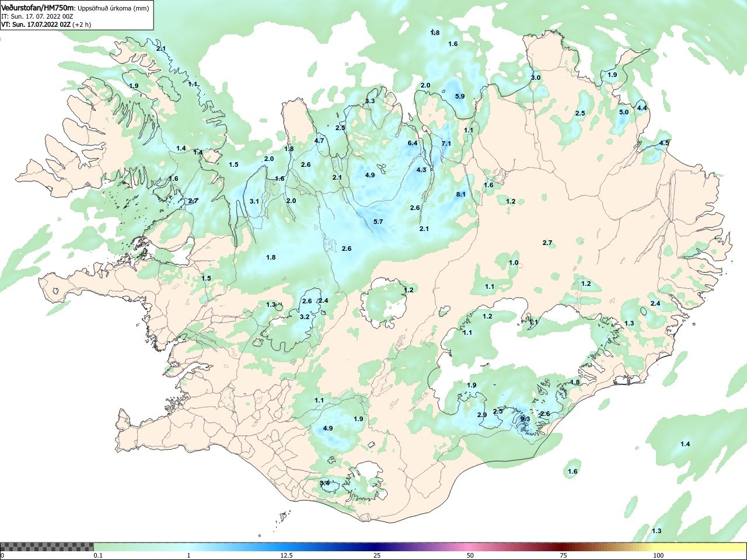Select the 'Uppsöfnuð úrkoma (mm)' label
747x560 pixels.
click(x=114, y=8)
